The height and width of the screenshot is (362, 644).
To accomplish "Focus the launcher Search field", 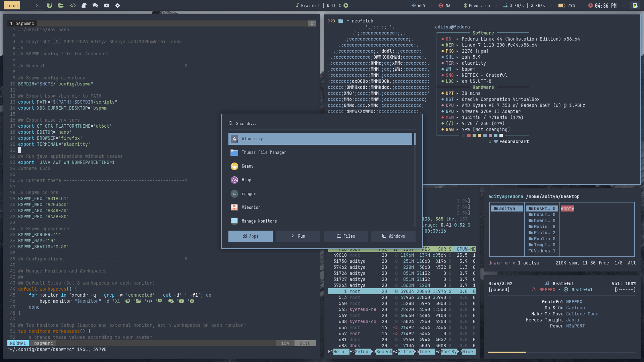I will [x=322, y=123].
